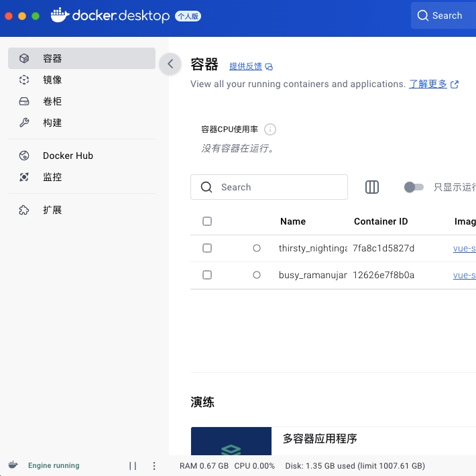The width and height of the screenshot is (476, 476).
Task: Click the external link icon after 了解更多
Action: (455, 84)
